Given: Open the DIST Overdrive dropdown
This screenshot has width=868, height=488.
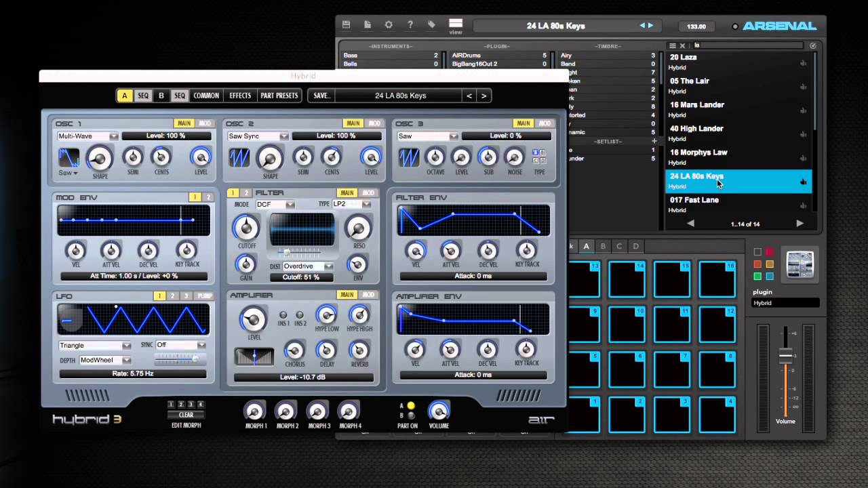Looking at the screenshot, I should 308,266.
